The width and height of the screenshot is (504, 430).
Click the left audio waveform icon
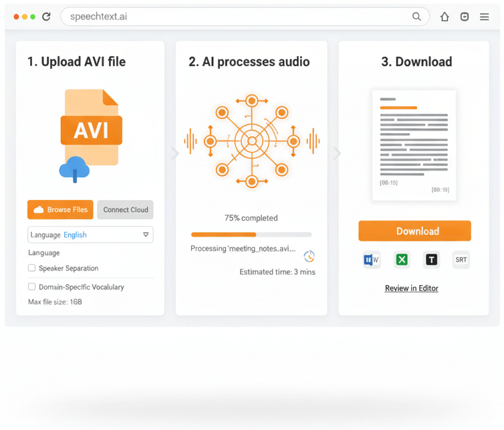(191, 141)
